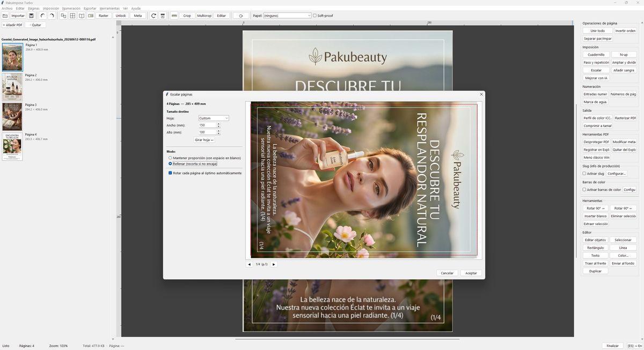Click Cancelar in the scale dialog
644x350 pixels.
[447, 273]
